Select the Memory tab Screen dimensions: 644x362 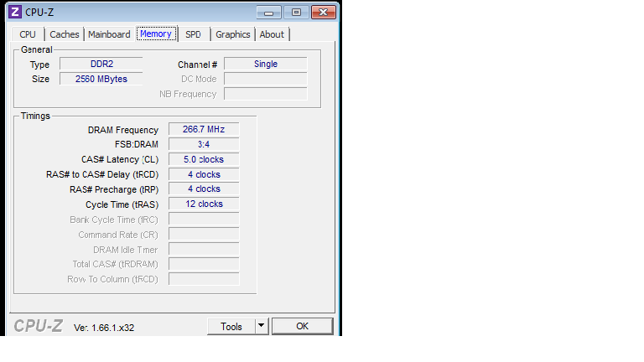[x=156, y=34]
